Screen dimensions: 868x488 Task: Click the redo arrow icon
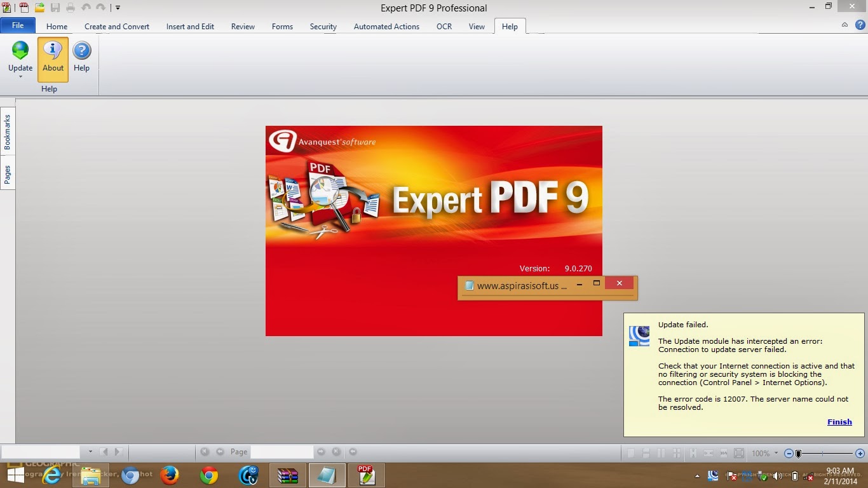tap(100, 8)
